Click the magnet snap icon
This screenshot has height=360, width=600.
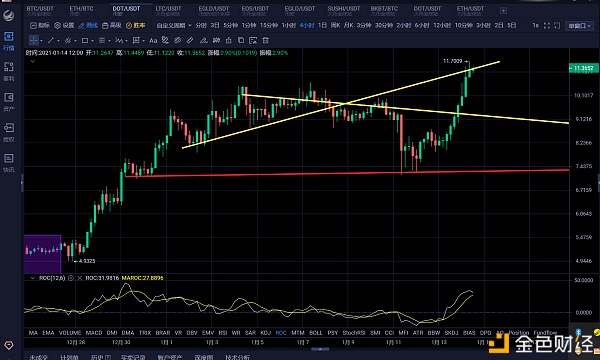(x=216, y=40)
